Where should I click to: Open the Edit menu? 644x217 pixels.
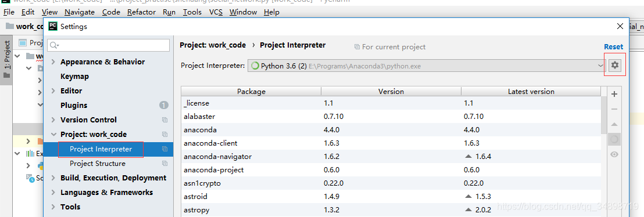28,12
